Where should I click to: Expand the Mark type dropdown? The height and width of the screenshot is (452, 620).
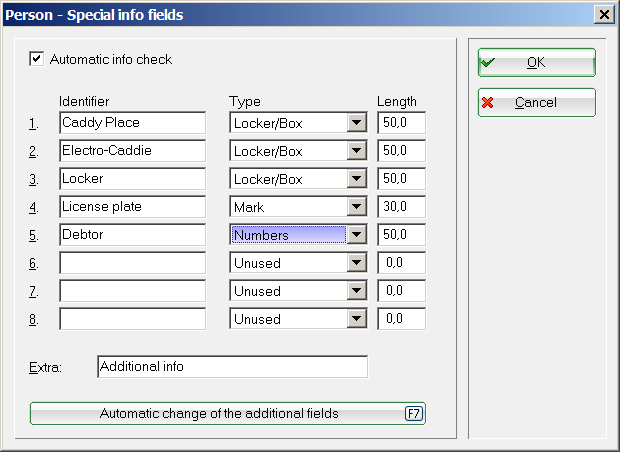tap(355, 207)
